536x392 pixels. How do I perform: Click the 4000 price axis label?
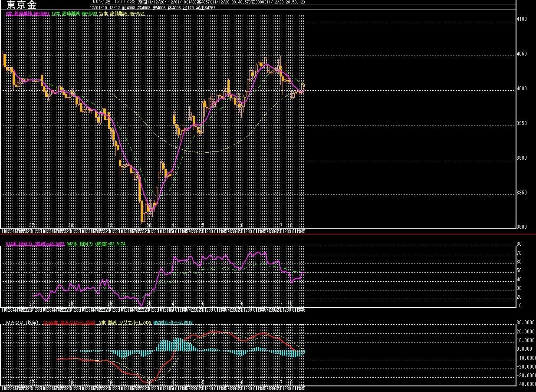tap(522, 89)
